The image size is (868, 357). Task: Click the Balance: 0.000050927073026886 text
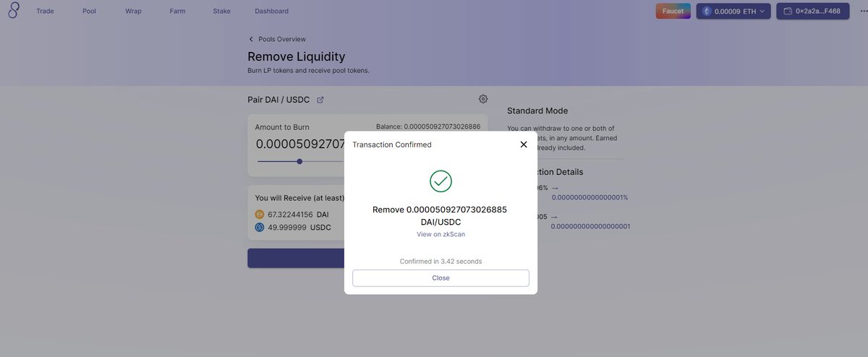tap(428, 126)
